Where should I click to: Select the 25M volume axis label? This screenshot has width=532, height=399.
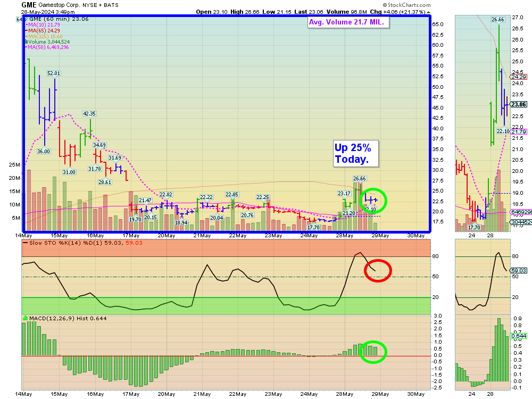coord(14,165)
